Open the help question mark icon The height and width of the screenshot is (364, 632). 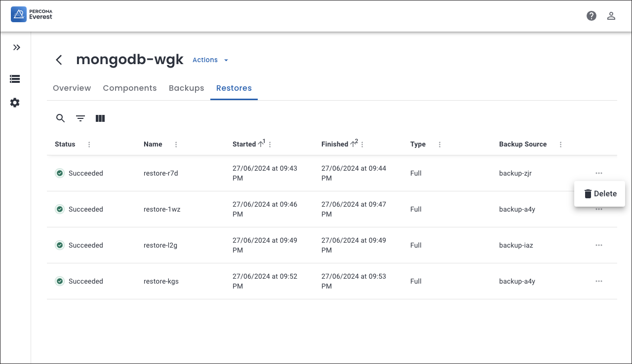click(591, 16)
